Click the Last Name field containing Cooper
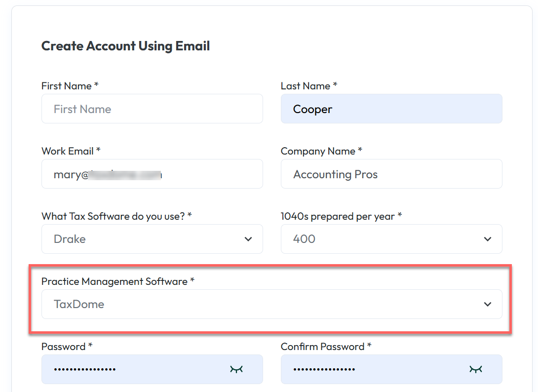Image resolution: width=538 pixels, height=392 pixels. coord(391,109)
